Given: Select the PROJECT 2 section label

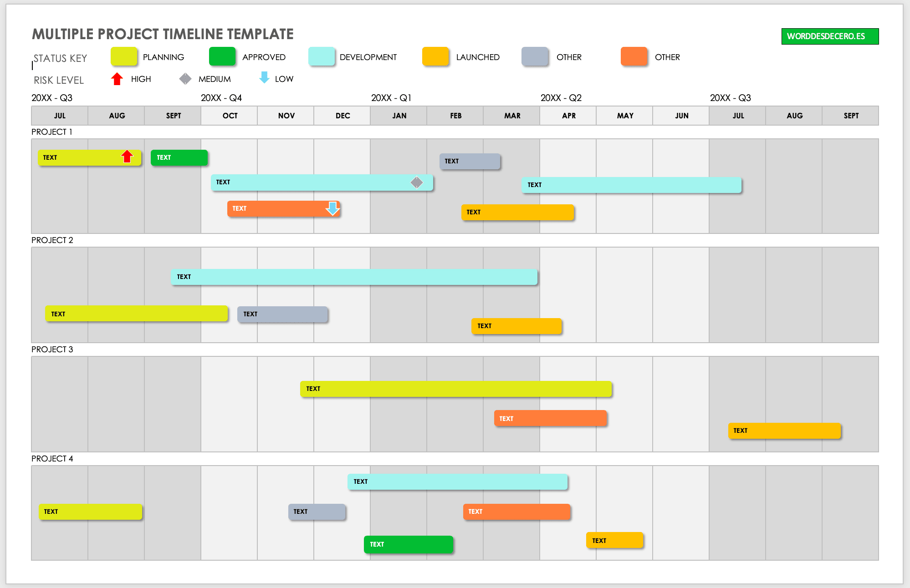Looking at the screenshot, I should point(52,240).
